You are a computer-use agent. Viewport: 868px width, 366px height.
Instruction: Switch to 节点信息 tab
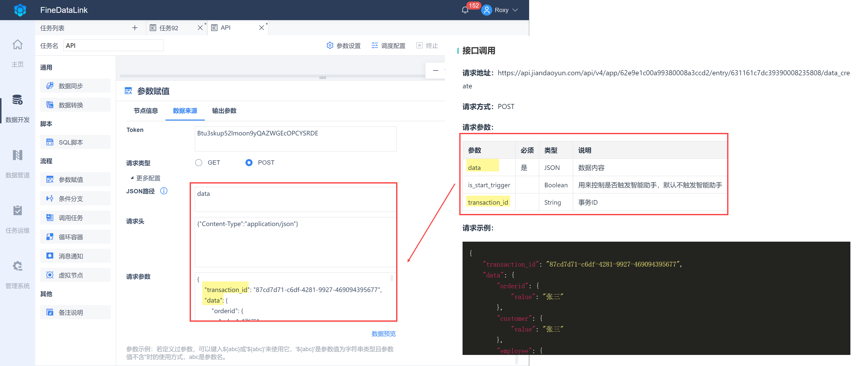click(146, 111)
